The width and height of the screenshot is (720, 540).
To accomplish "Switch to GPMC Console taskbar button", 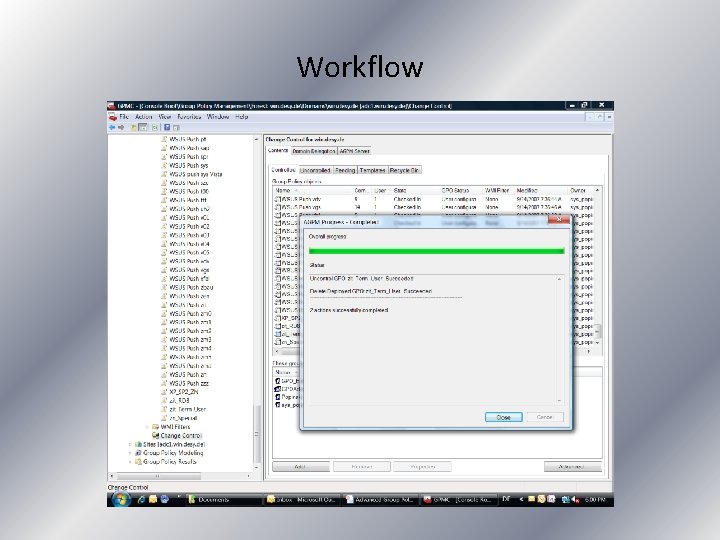I will point(458,500).
